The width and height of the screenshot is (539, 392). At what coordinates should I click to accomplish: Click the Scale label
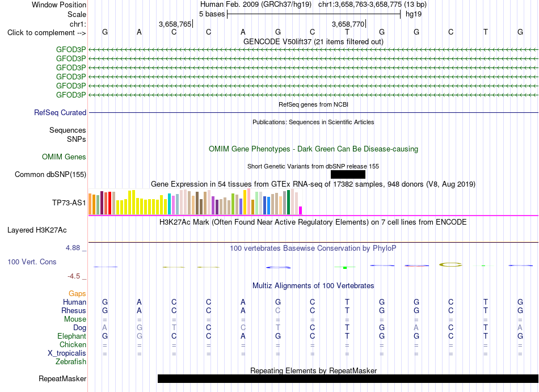click(x=77, y=14)
